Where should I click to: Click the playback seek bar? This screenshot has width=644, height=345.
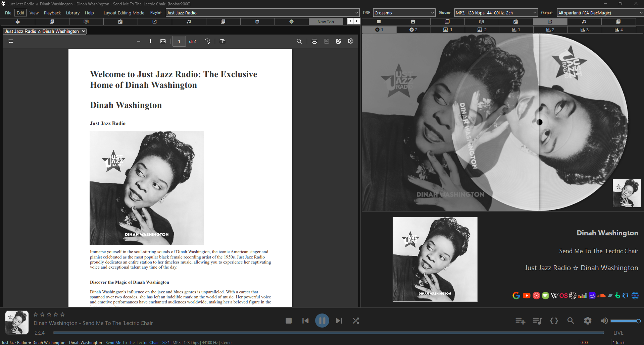(x=329, y=333)
